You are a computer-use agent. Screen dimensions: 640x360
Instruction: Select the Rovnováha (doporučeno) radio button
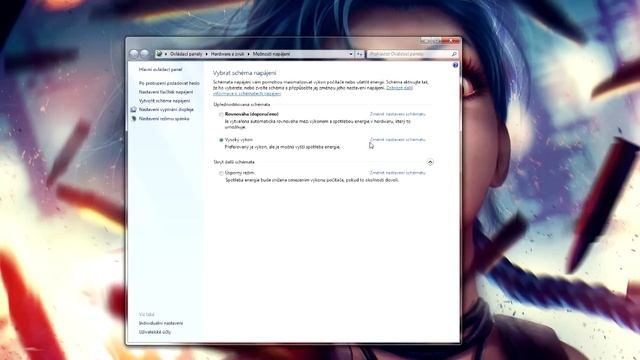(x=221, y=115)
